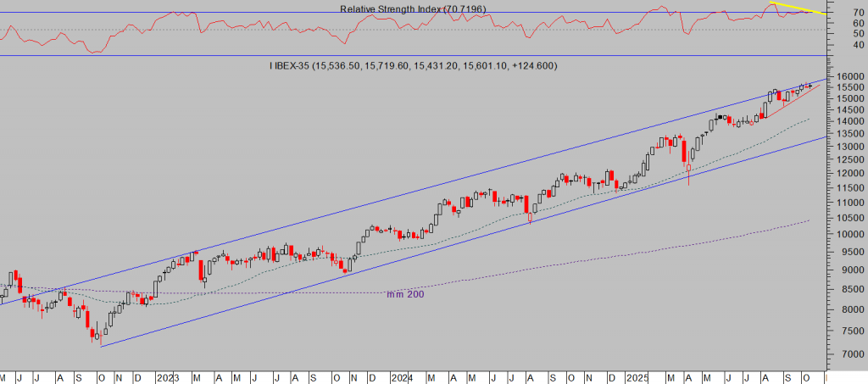Click the 2023 label on time axis

166,376
